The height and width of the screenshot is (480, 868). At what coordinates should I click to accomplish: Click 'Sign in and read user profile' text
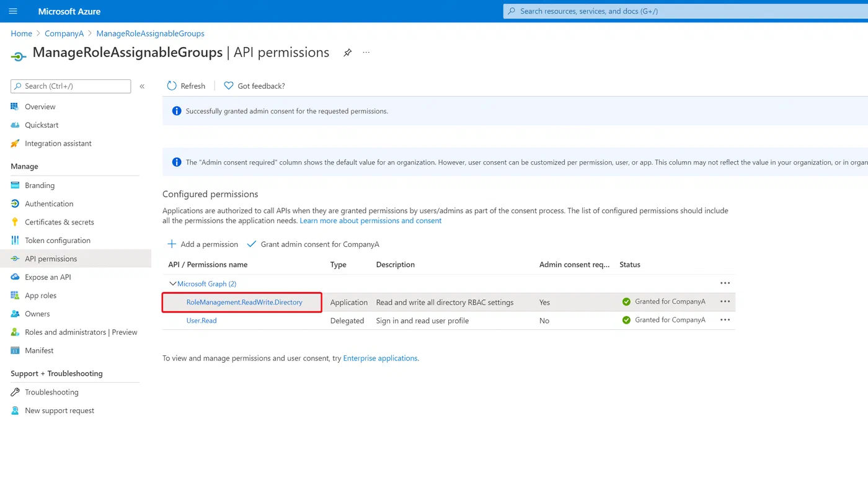422,321
